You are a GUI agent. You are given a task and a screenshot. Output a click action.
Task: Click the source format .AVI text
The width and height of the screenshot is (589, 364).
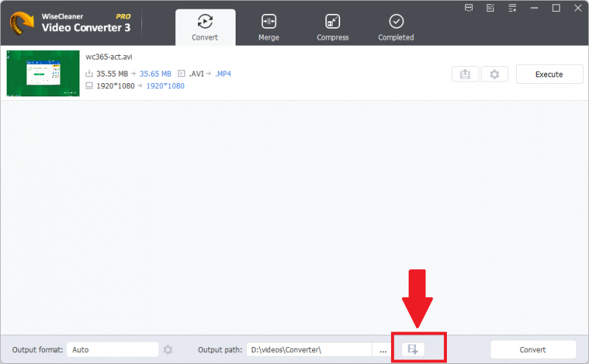196,74
